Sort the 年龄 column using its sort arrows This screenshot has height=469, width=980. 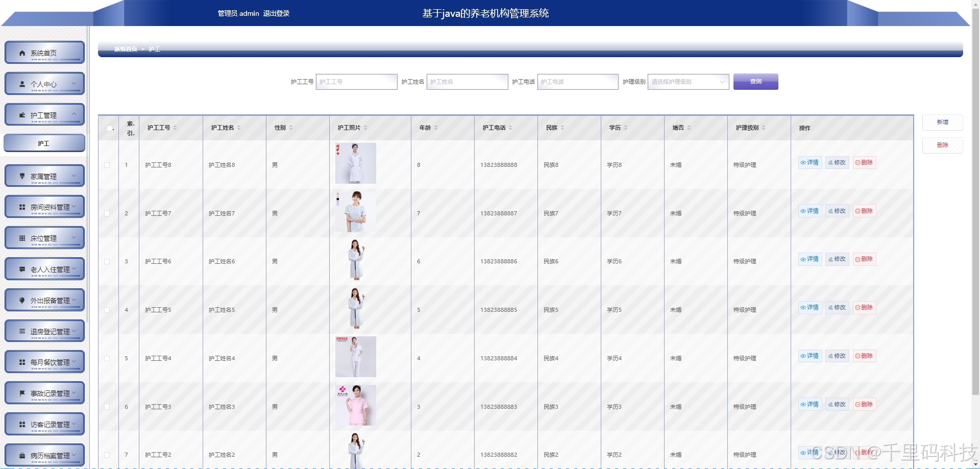(436, 128)
